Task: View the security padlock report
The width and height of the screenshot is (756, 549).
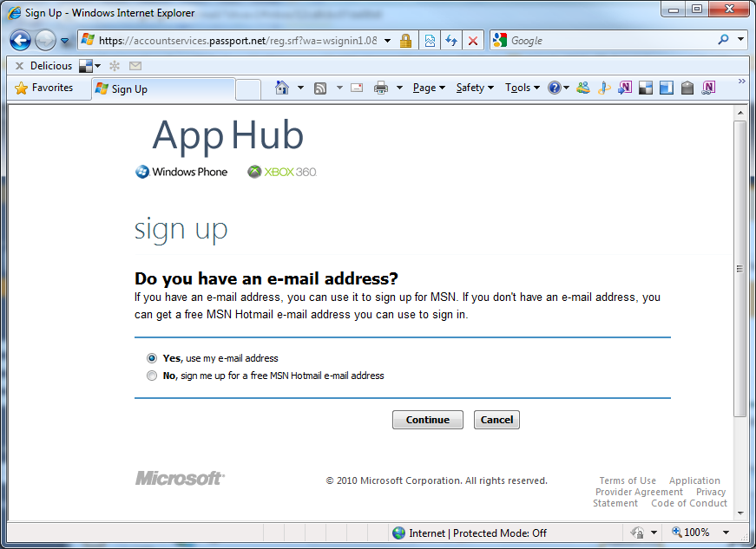Action: click(405, 41)
